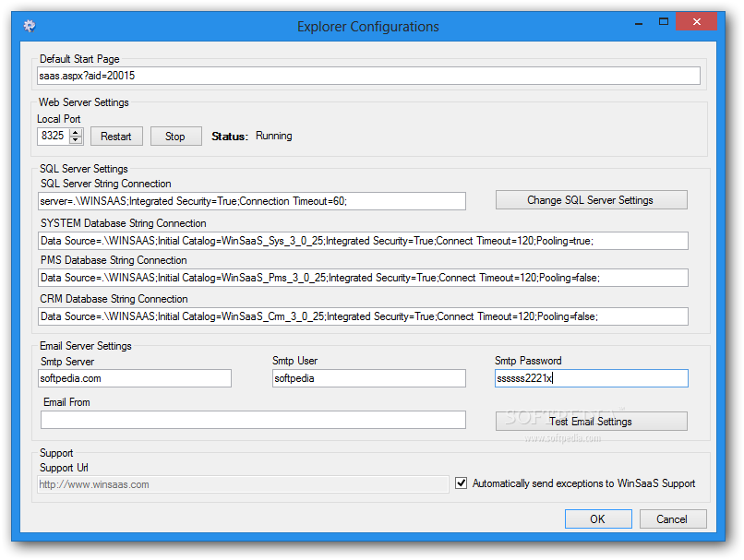Click the gear icon in title bar
This screenshot has width=744, height=560.
30,26
